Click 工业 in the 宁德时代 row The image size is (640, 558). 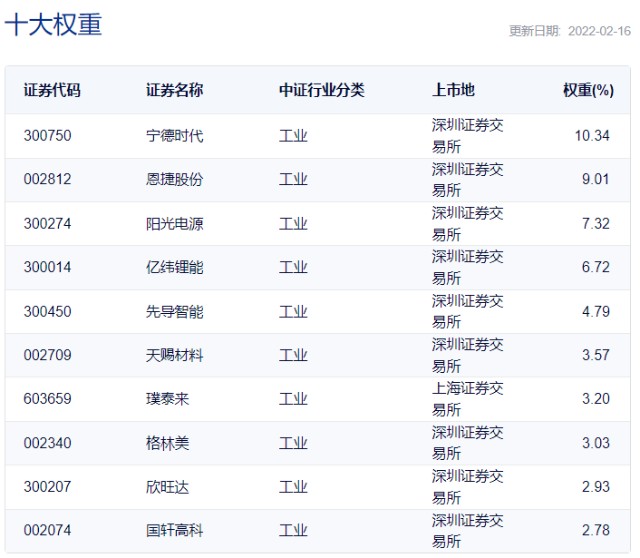coord(293,136)
